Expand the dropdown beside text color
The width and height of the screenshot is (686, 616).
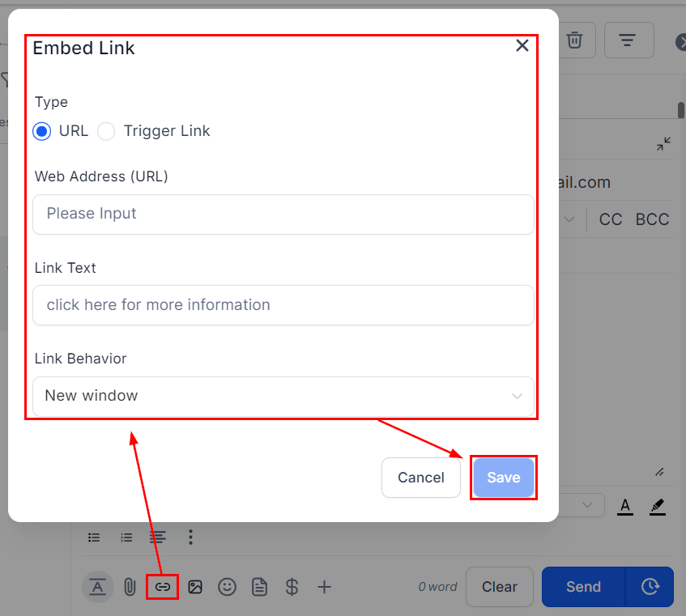(587, 505)
